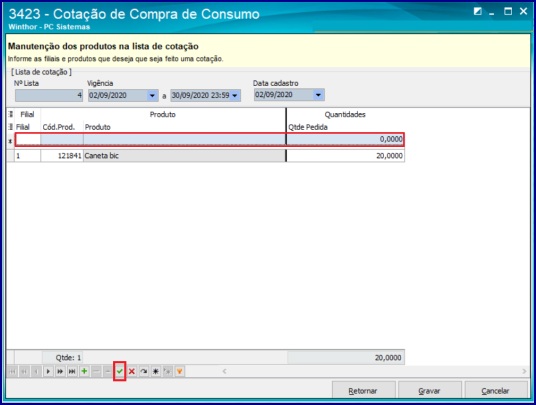Save bookmark with the black asterisk icon
536x405 pixels.
[x=156, y=372]
